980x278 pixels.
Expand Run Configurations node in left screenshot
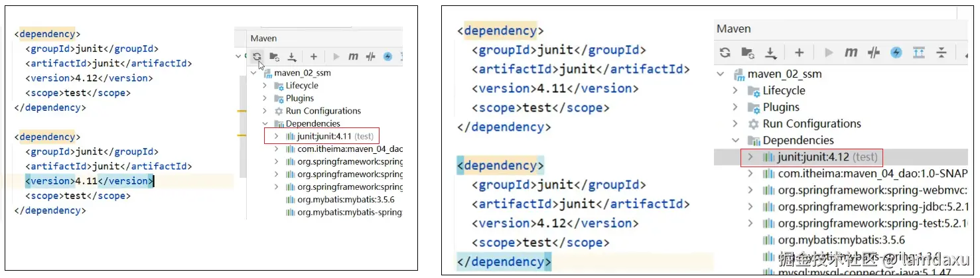pos(265,111)
